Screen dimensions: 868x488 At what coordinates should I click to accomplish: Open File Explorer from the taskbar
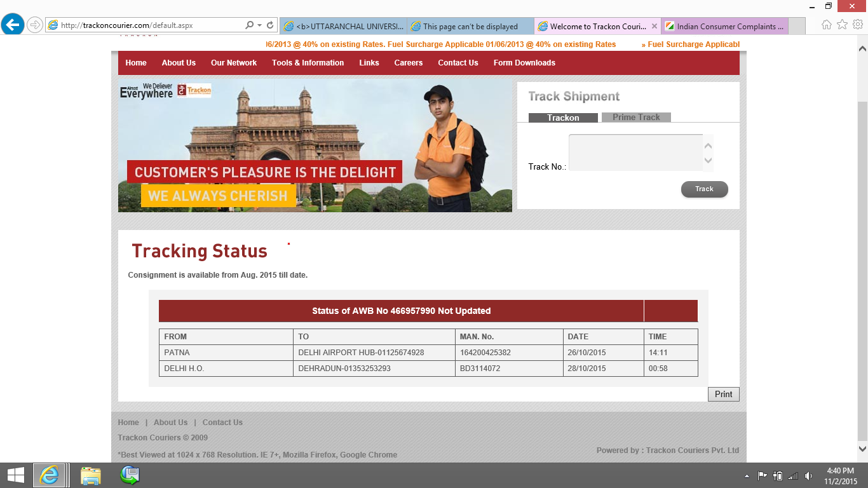click(91, 475)
